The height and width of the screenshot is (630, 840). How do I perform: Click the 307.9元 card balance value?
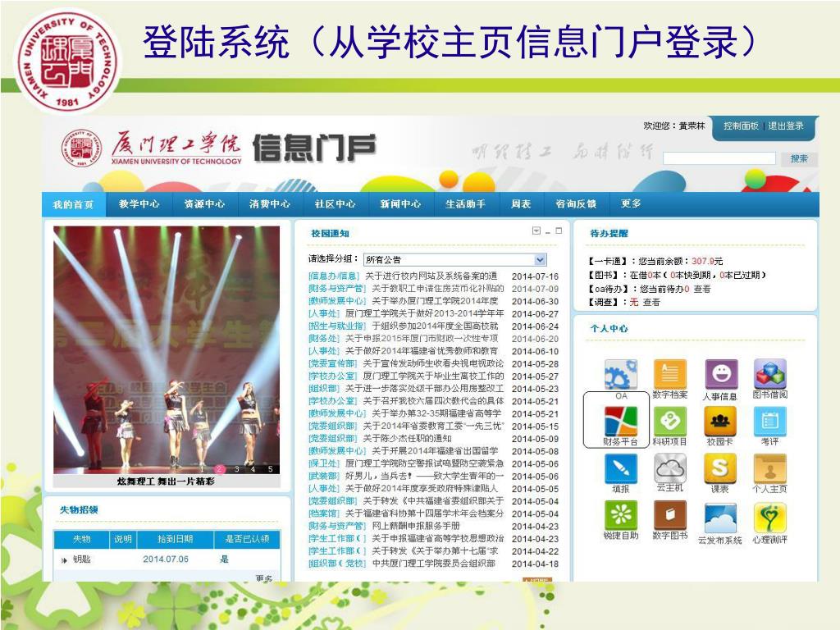click(707, 261)
